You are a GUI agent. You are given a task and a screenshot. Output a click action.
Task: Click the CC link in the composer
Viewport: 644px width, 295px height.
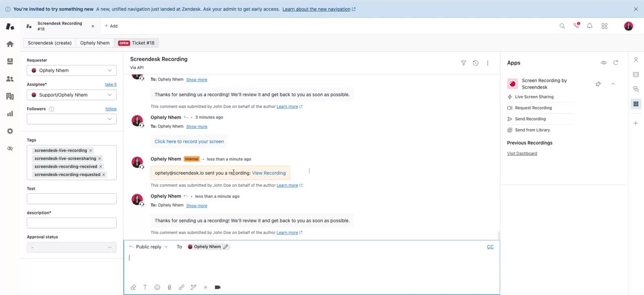(490, 247)
